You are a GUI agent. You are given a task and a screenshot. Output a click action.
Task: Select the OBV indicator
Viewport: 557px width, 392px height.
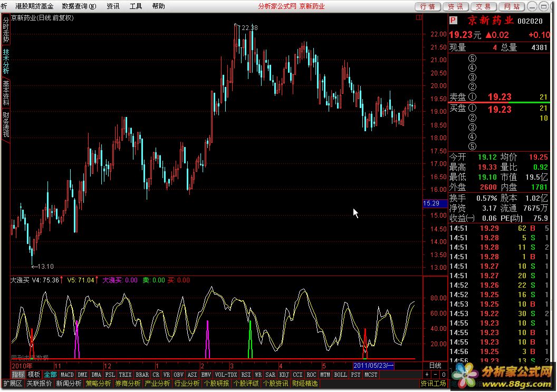pos(179,375)
